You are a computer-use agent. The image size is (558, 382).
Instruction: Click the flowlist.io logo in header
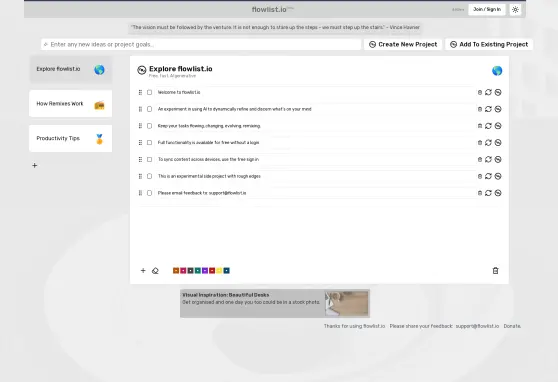point(272,9)
